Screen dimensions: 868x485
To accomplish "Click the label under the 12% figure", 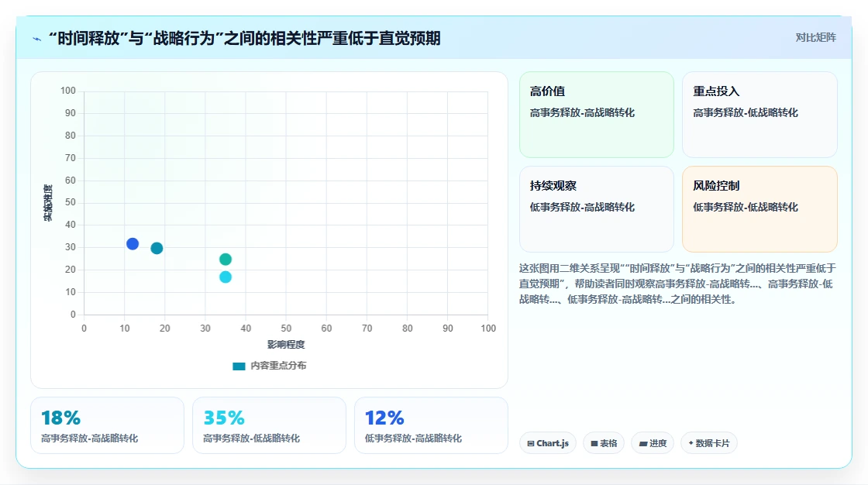I will tap(413, 439).
